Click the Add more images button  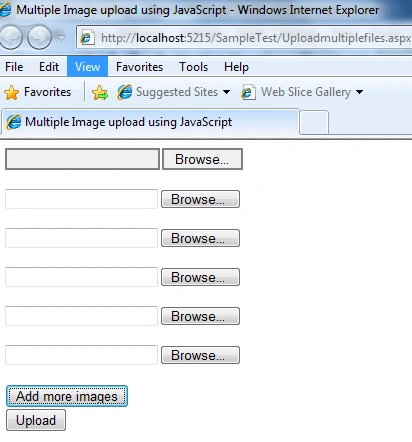[x=67, y=396]
